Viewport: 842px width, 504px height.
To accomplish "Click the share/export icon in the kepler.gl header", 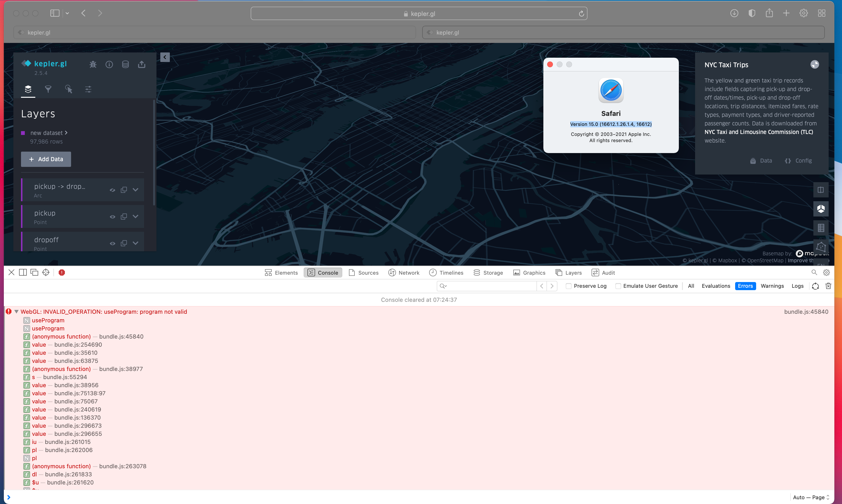I will point(142,64).
